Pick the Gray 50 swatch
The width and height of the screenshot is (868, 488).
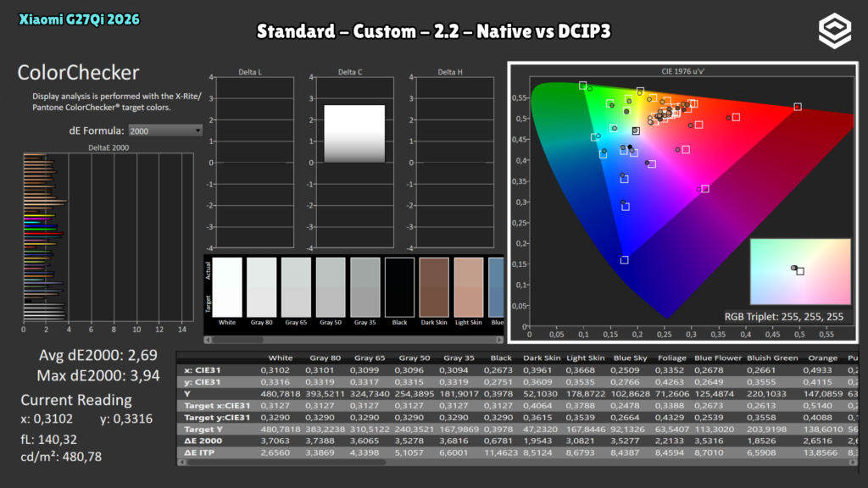tap(331, 287)
